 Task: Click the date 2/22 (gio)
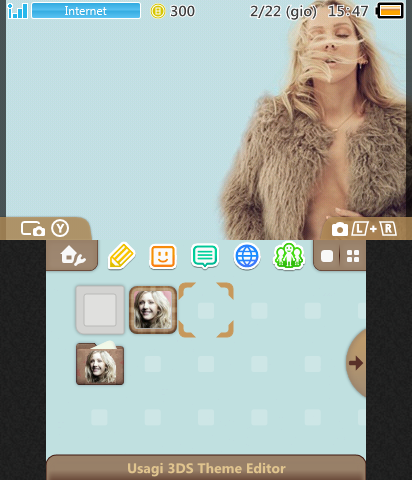pyautogui.click(x=283, y=12)
